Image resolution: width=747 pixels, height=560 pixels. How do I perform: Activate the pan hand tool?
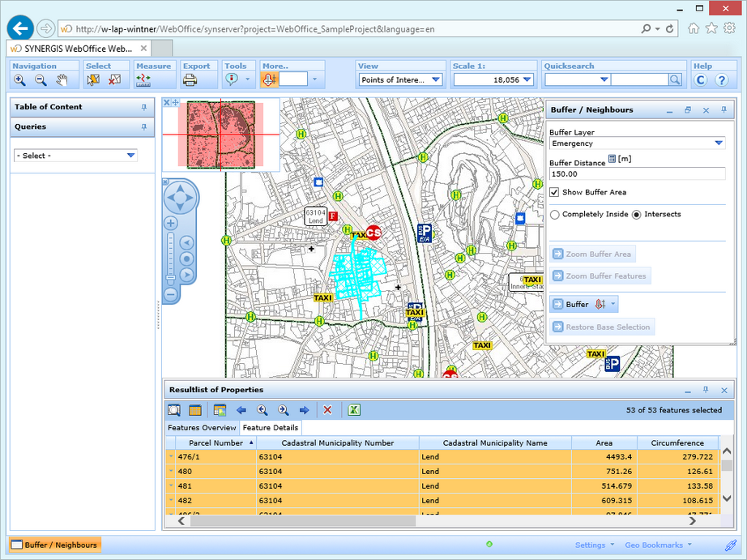[62, 79]
